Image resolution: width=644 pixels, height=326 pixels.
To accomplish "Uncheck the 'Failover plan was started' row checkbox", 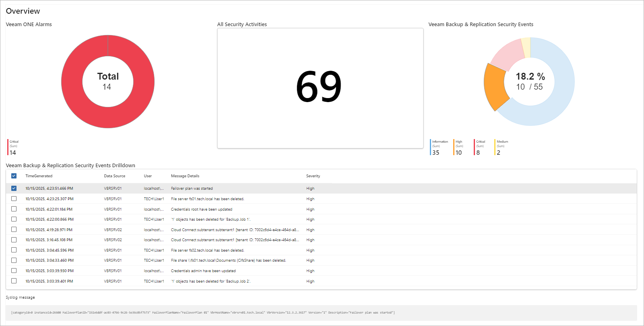I will pyautogui.click(x=14, y=188).
